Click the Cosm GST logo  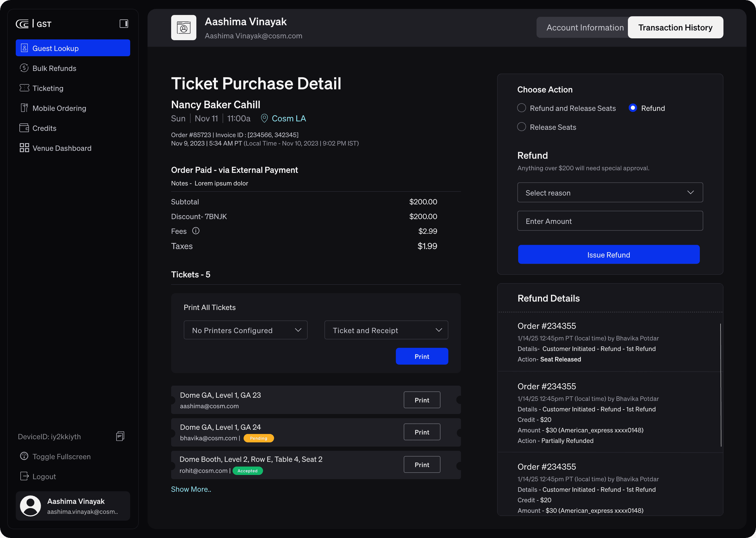point(33,24)
